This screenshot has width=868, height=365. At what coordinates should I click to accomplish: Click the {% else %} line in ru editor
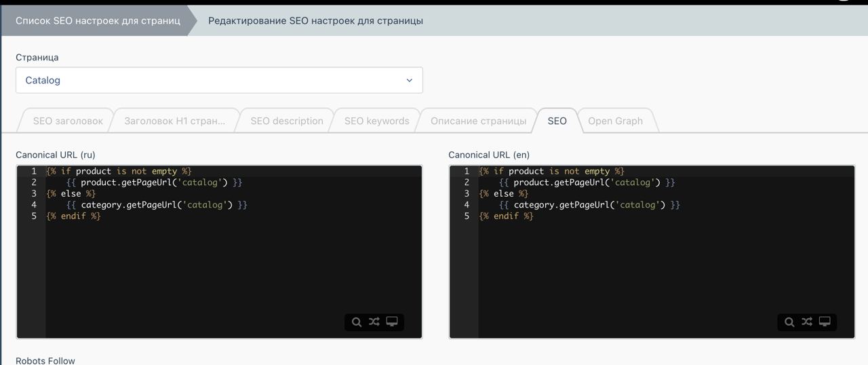tap(71, 193)
